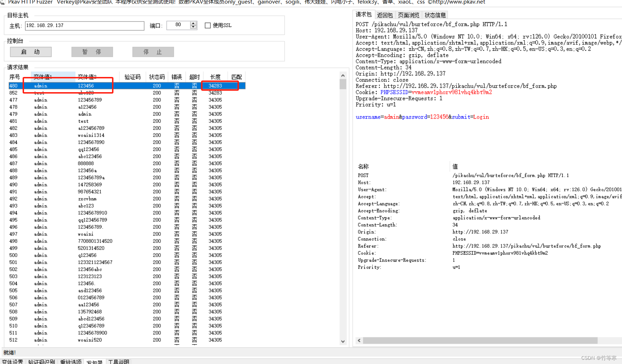Select the Accept-Encoding row in headers table
Viewport: 622px width, 364px height.
click(489, 211)
